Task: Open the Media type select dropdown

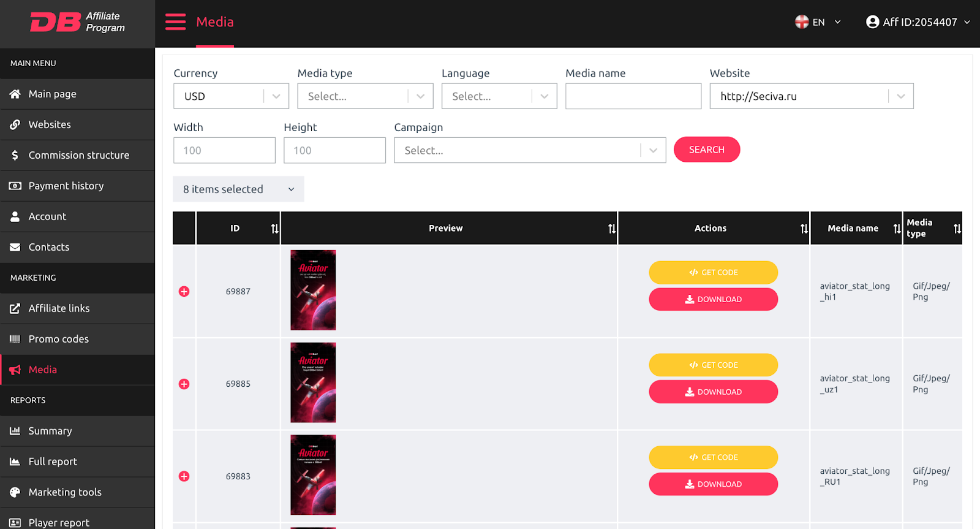Action: coord(365,96)
